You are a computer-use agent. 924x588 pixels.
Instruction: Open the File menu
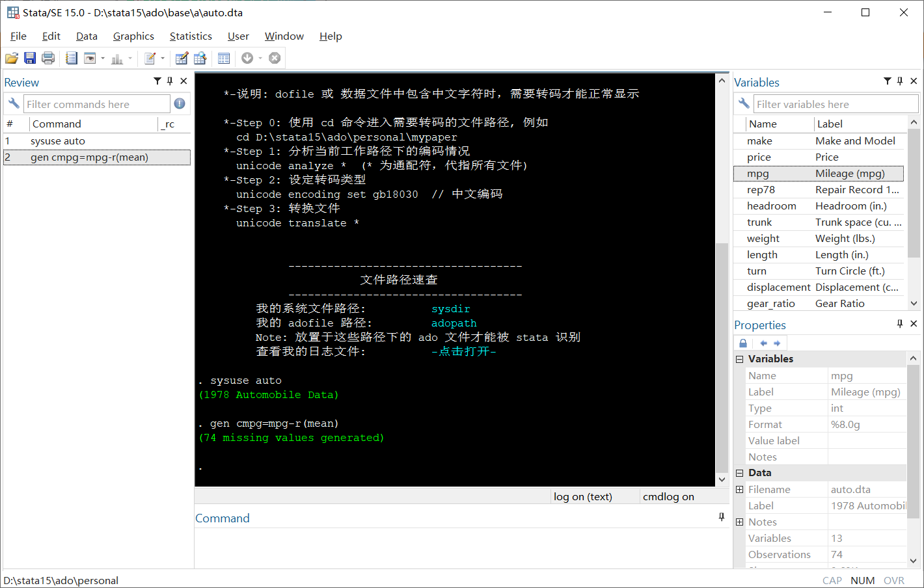point(18,36)
